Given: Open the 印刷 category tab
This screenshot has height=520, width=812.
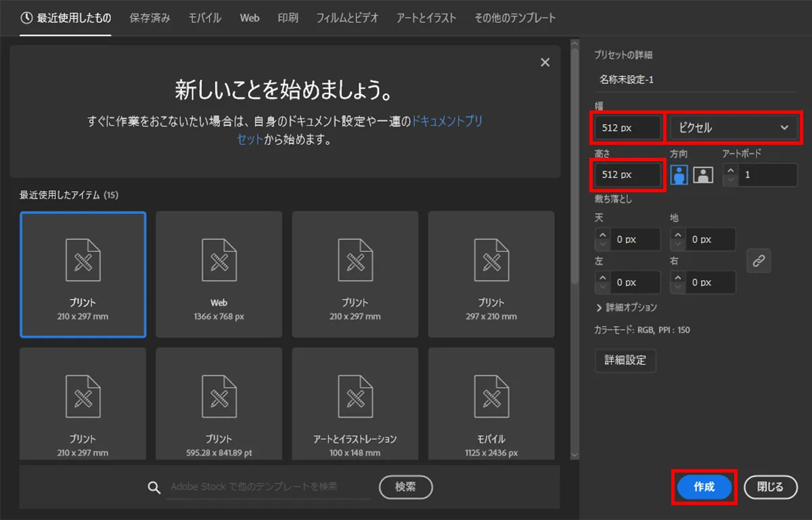Looking at the screenshot, I should [x=288, y=18].
